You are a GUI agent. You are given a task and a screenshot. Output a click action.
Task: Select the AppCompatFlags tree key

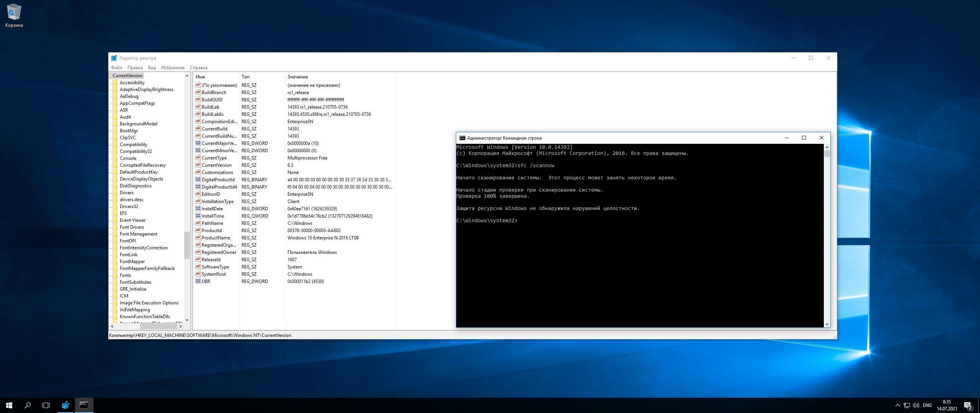tap(137, 103)
